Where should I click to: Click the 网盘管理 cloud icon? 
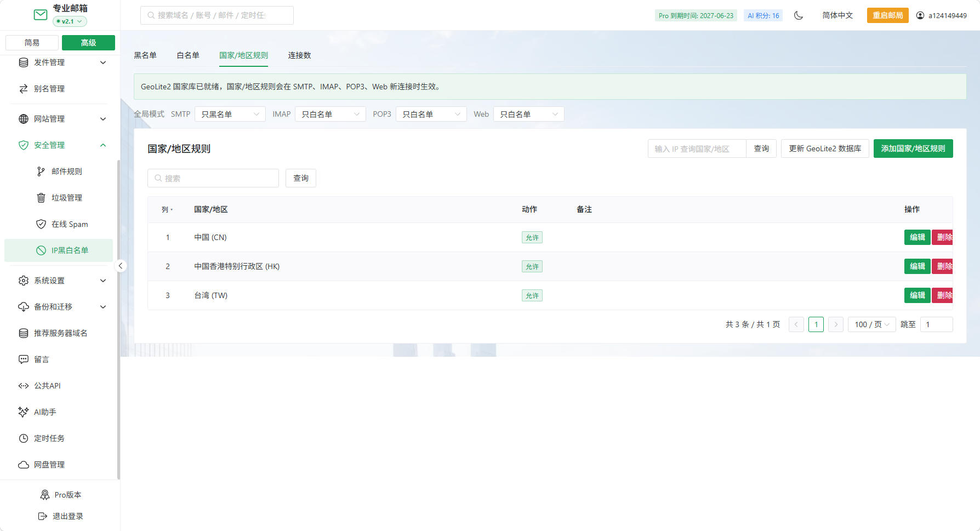coord(24,465)
